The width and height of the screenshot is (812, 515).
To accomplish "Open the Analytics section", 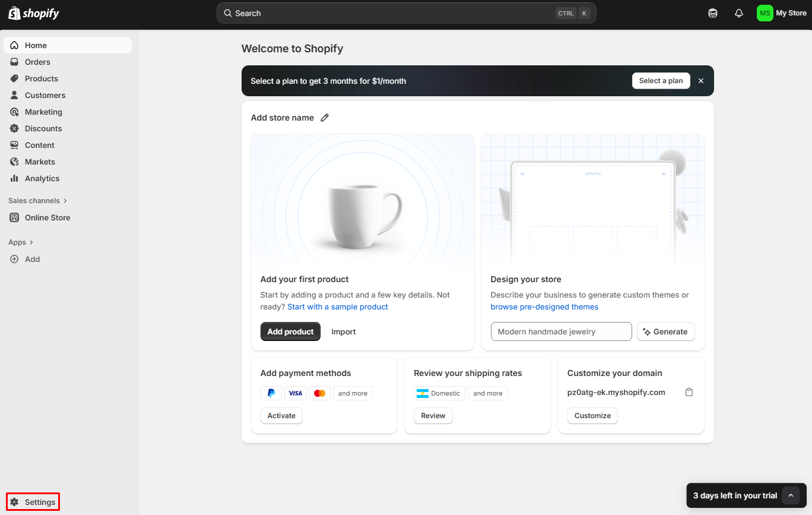I will pyautogui.click(x=68, y=178).
